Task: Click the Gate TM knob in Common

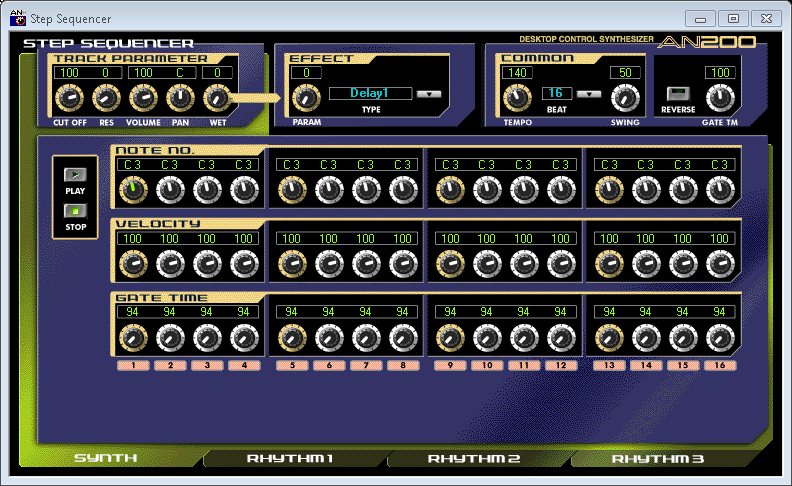Action: pos(718,98)
